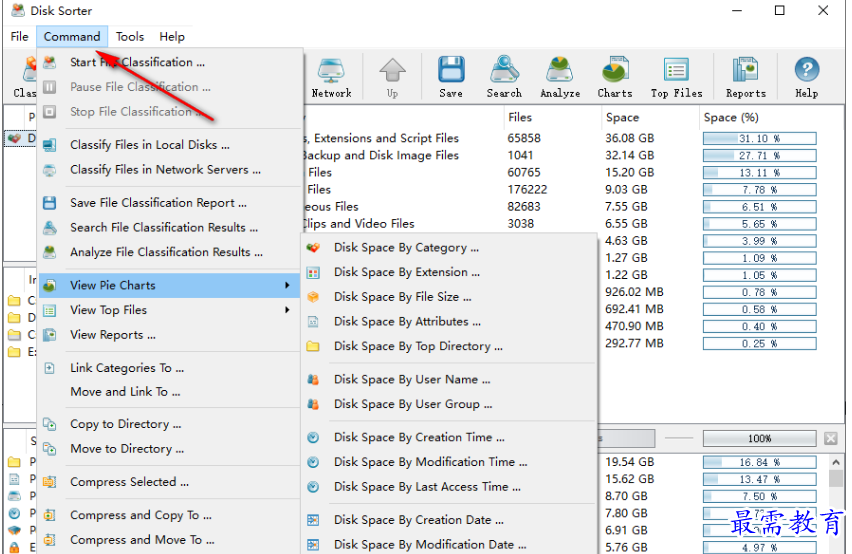The image size is (852, 554).
Task: Click the icon beside View Top Files
Action: 49,310
